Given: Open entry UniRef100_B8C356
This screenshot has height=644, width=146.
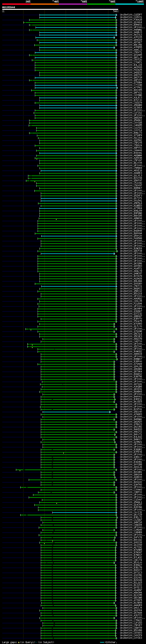Looking at the screenshot, I should 131,45.
